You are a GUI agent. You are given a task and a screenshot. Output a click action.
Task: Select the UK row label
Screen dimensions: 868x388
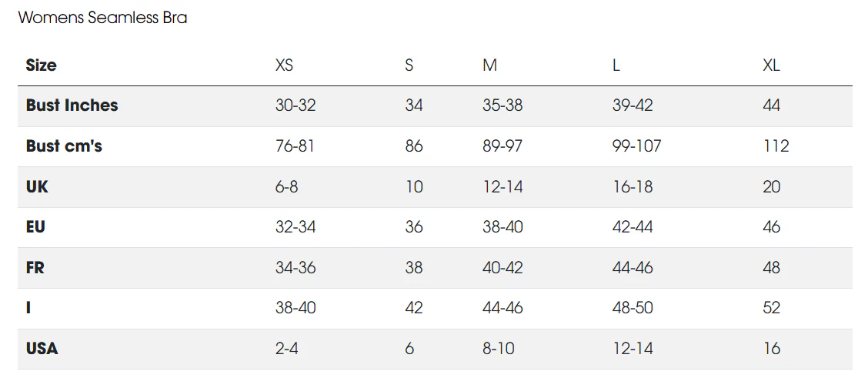(x=37, y=186)
